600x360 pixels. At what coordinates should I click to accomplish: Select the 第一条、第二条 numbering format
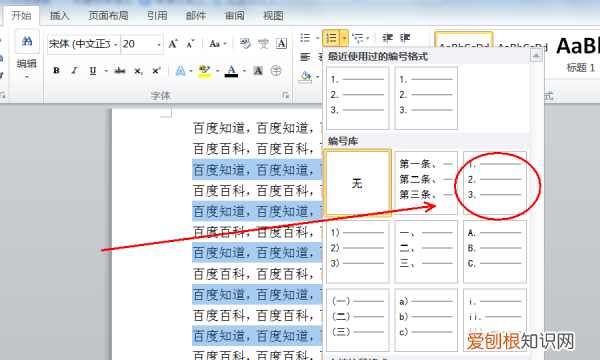coord(426,183)
